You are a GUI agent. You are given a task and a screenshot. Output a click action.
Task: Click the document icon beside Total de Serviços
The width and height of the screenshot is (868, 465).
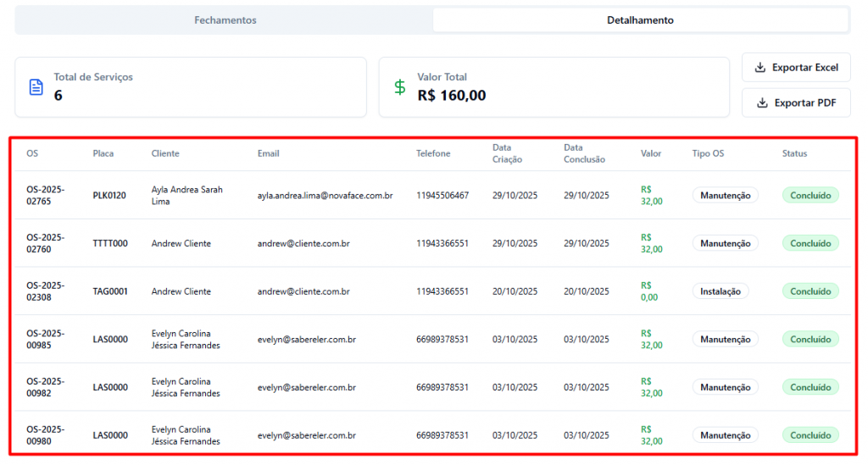[36, 87]
